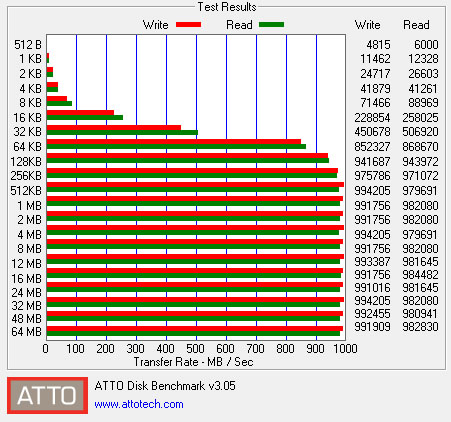Click the 64 KB transfer size label
Screen dimensions: 451x422
coord(28,147)
